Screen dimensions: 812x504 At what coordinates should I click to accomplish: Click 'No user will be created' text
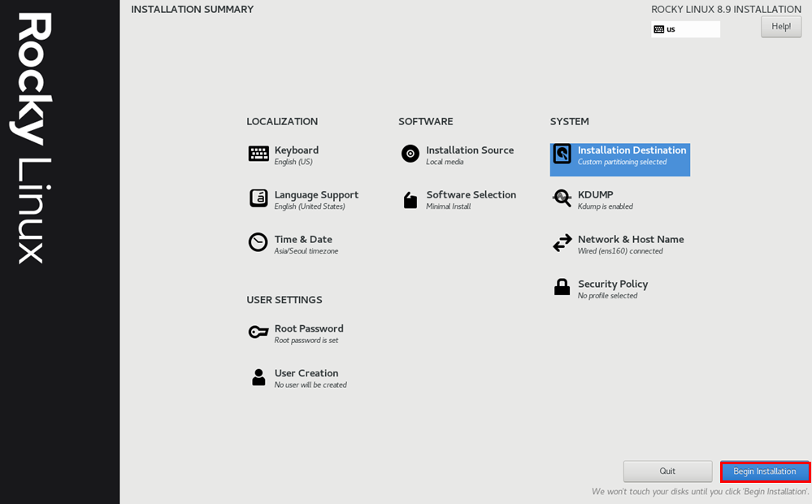(310, 385)
